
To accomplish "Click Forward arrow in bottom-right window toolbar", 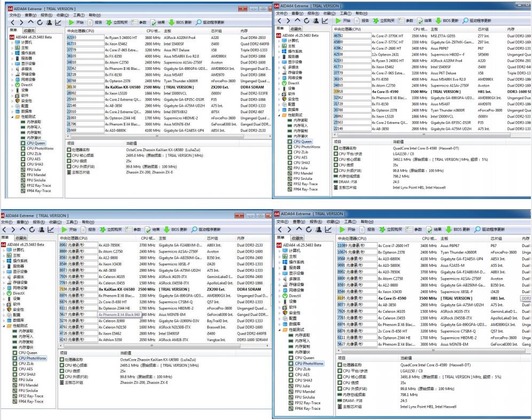I will [x=289, y=229].
